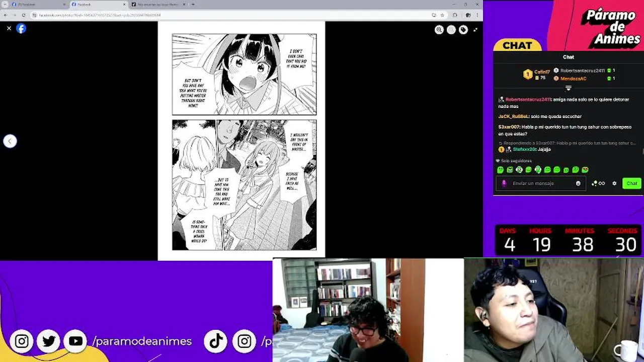The image size is (644, 362).
Task: Click username Stefxxx20 in chat
Action: click(524, 149)
